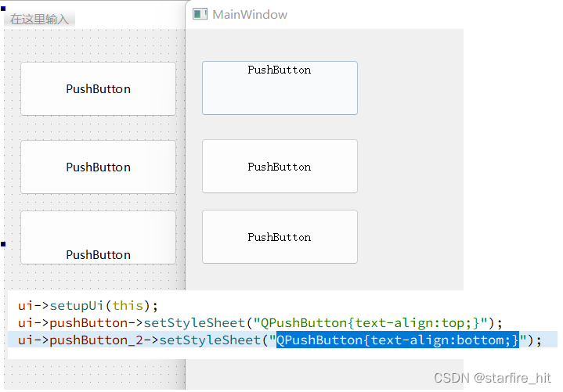Click the MainWindow title bar icon
The width and height of the screenshot is (563, 392).
coord(200,14)
